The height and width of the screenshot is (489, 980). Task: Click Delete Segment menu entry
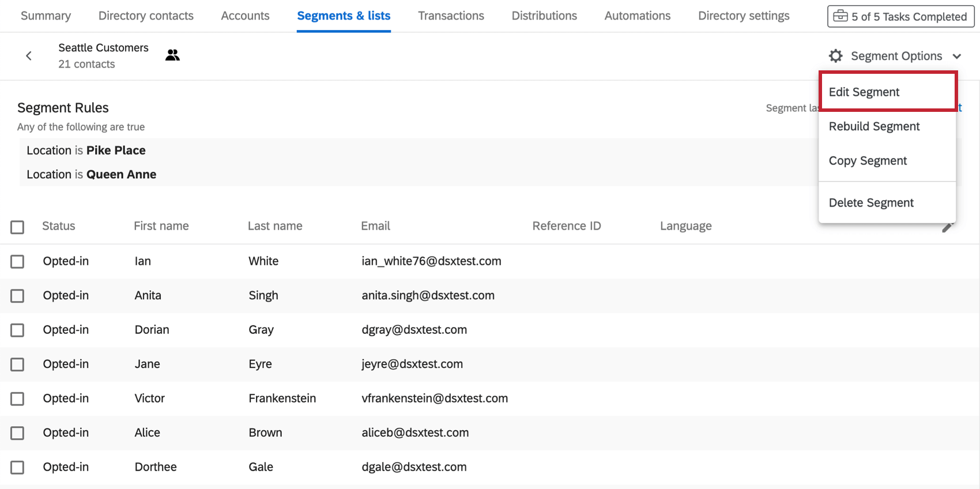click(x=871, y=203)
